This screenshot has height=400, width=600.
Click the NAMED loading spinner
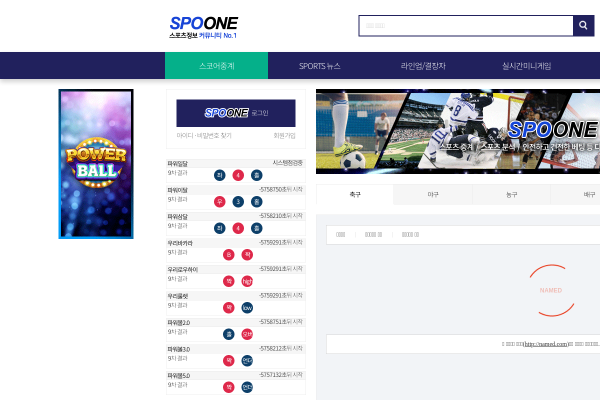coord(551,290)
